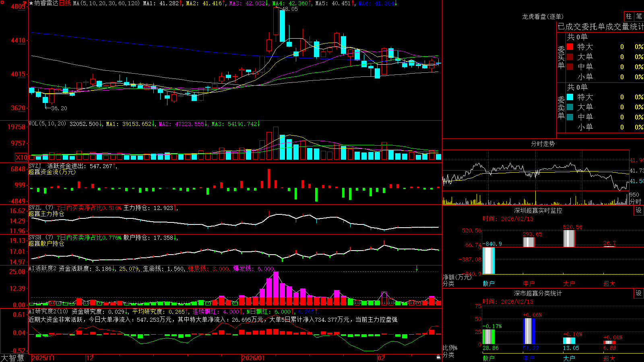644x362 pixels.
Task: Jump to 2026/01 on the date axis
Action: (x=254, y=358)
